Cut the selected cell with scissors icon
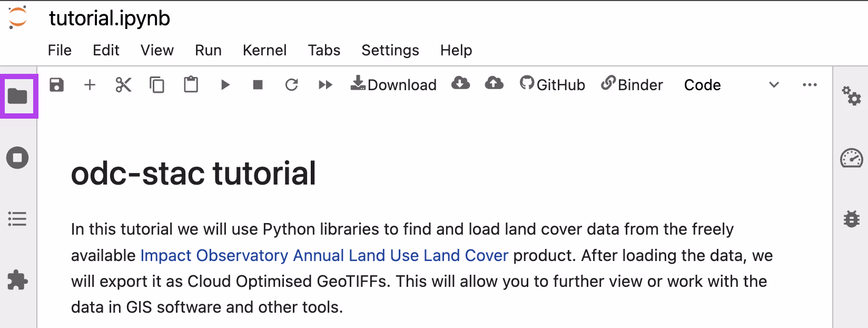 click(123, 85)
